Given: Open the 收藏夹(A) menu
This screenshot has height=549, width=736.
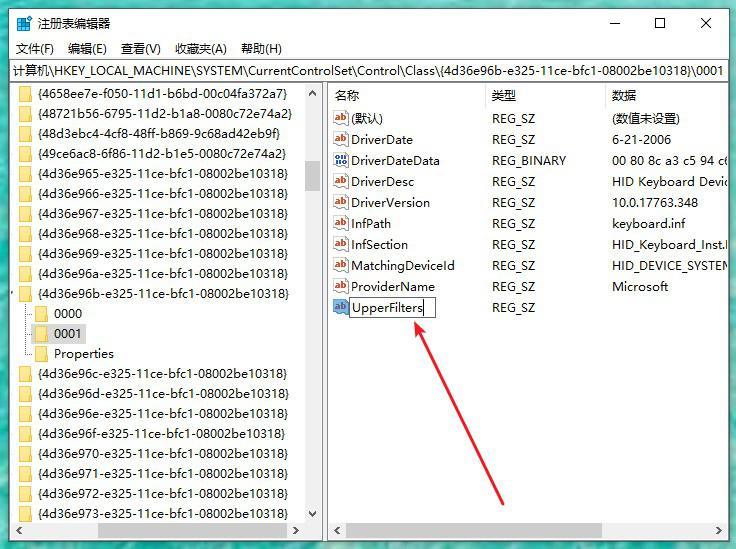Looking at the screenshot, I should click(200, 48).
